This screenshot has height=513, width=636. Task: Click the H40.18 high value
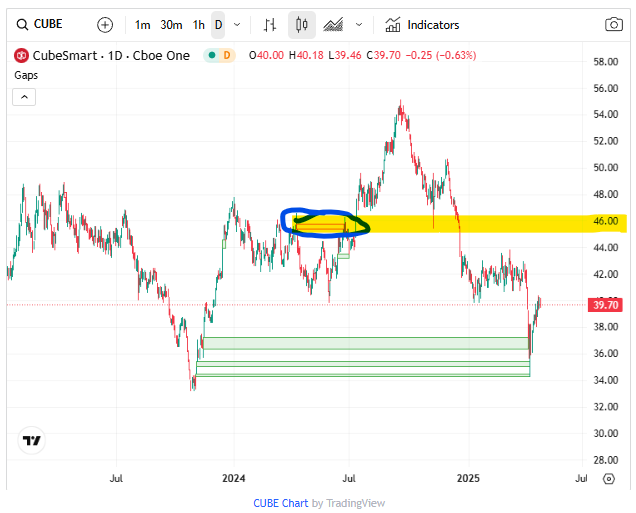click(x=306, y=56)
